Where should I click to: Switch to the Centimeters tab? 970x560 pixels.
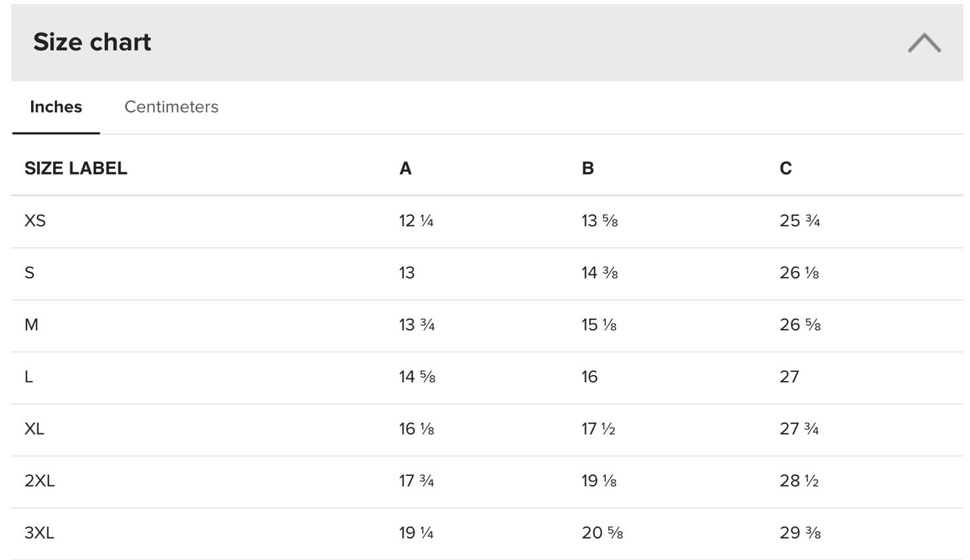171,107
